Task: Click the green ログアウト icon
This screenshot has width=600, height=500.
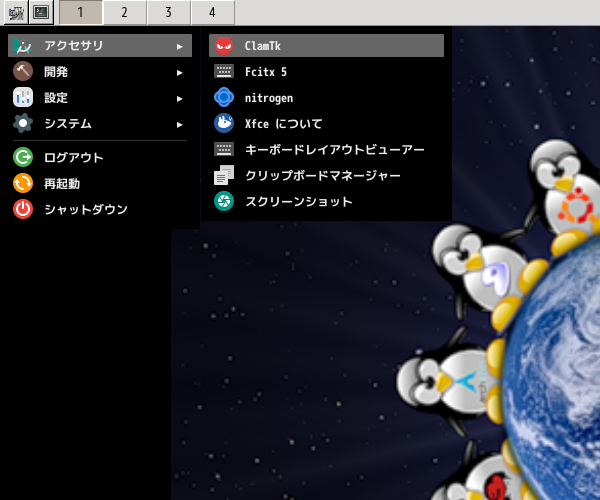Action: 23,157
